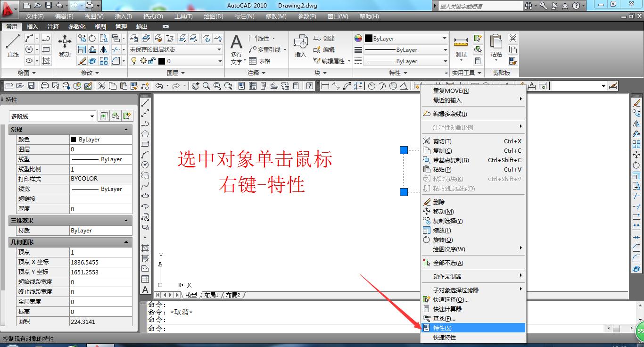644x347 pixels.
Task: Click the black color swatch in the 颜色 row
Action: (75, 139)
